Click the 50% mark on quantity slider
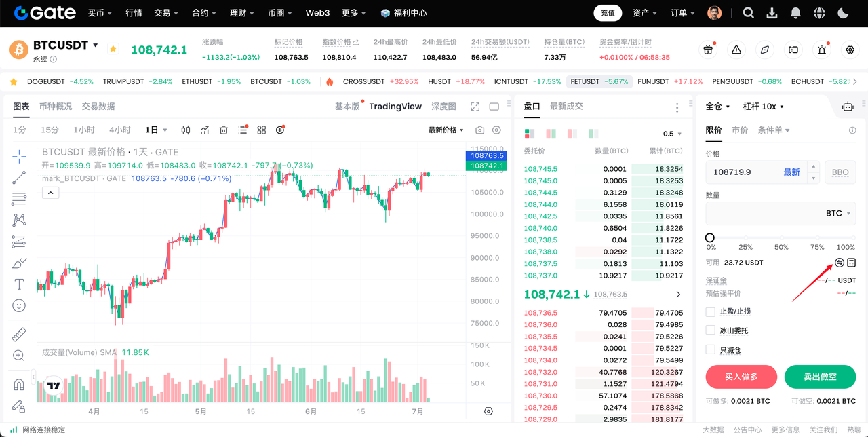The height and width of the screenshot is (437, 868). (x=781, y=238)
